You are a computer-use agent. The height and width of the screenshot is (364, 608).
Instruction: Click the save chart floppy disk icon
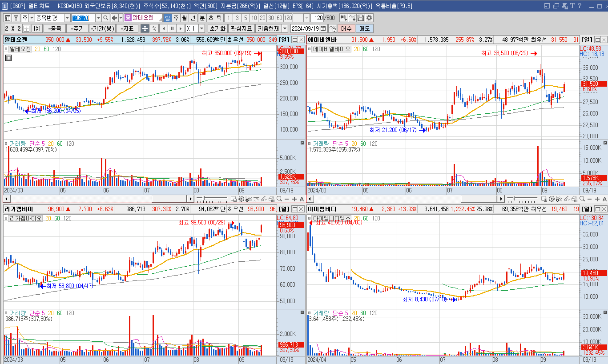tap(361, 18)
